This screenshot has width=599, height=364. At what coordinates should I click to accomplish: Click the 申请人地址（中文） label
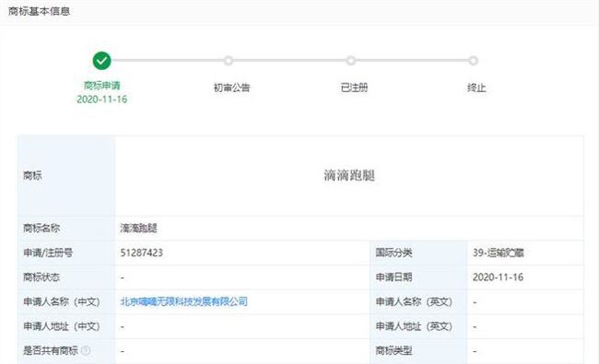coord(62,326)
